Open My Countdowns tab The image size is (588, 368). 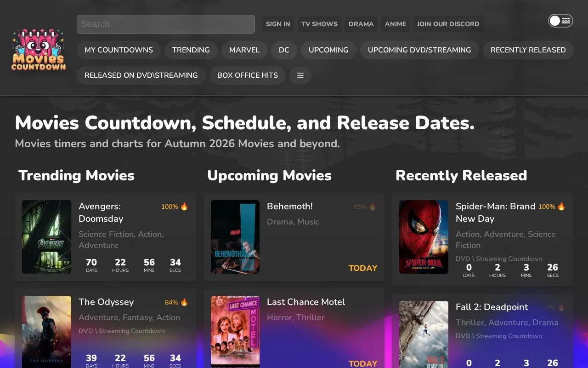click(119, 50)
